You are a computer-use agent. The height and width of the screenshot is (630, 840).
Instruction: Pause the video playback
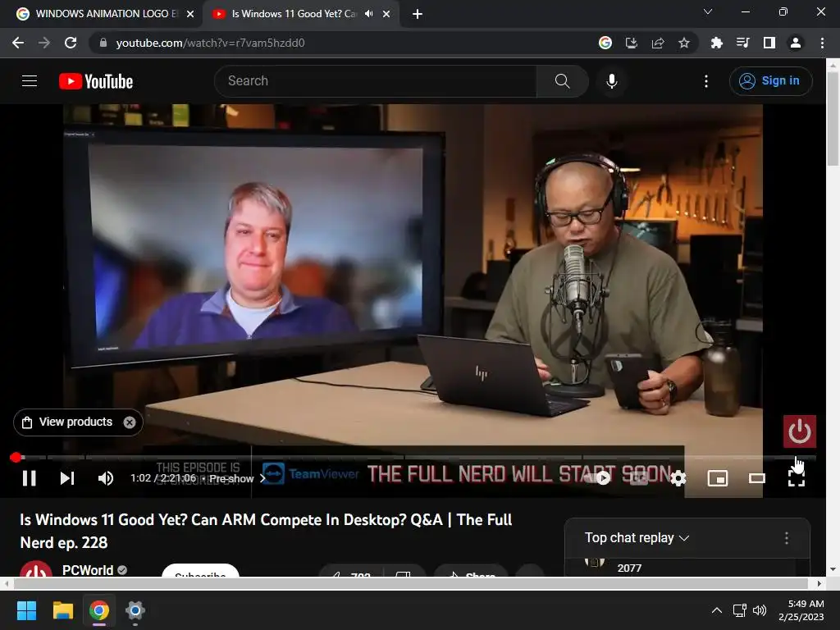click(29, 478)
